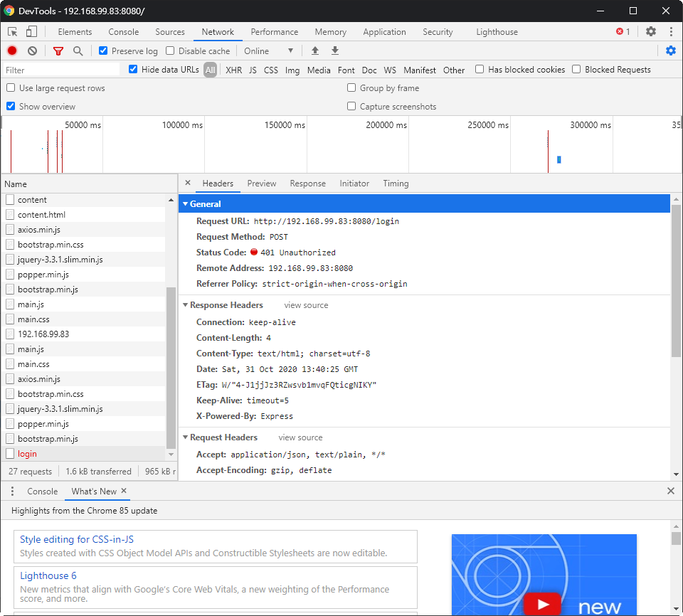Image resolution: width=683 pixels, height=616 pixels.
Task: Open the Preview tab of the request
Action: point(262,184)
